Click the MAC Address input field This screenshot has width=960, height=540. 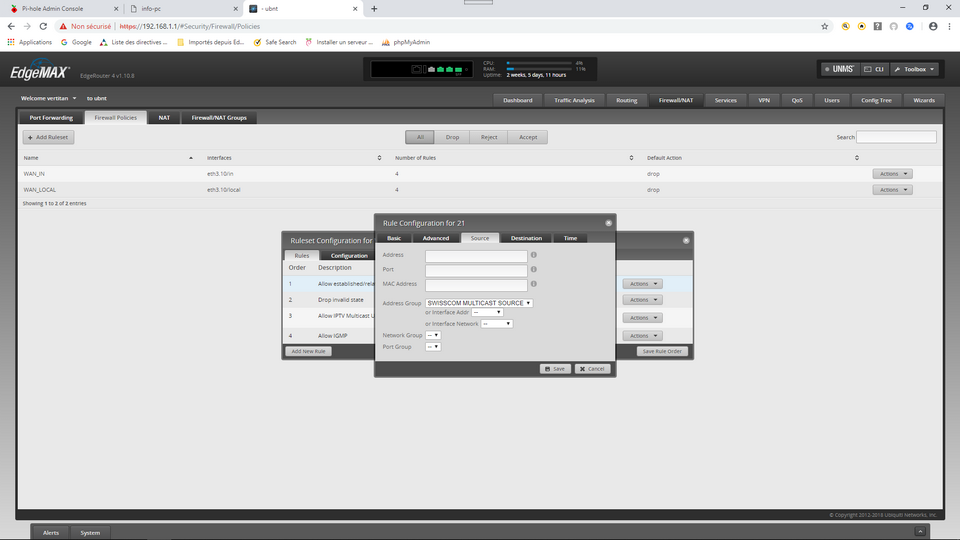(476, 285)
